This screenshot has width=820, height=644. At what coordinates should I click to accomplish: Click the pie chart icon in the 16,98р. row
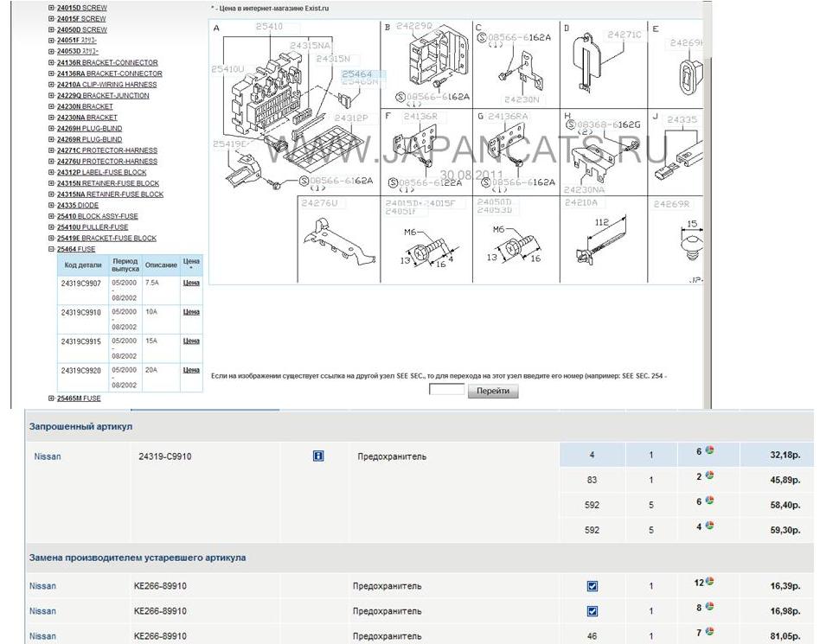coord(709,606)
